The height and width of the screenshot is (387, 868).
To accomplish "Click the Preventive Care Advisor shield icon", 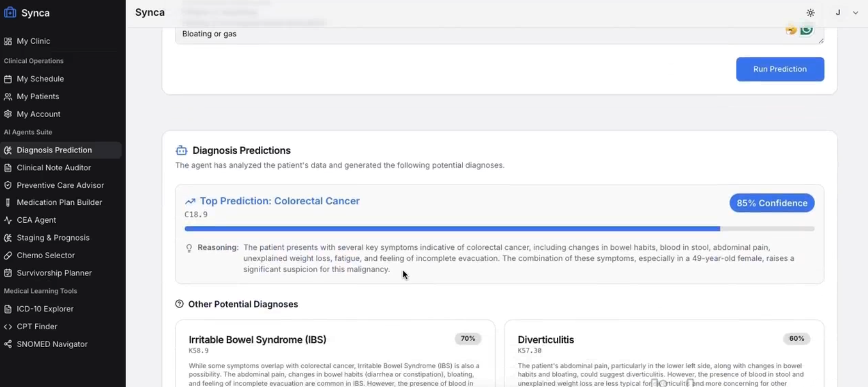I will click(8, 185).
